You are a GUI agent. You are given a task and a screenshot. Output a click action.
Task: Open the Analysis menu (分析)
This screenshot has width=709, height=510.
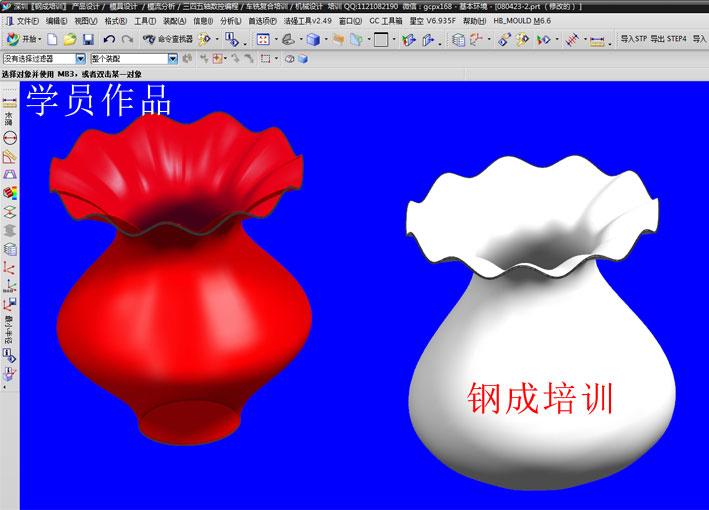pos(231,21)
